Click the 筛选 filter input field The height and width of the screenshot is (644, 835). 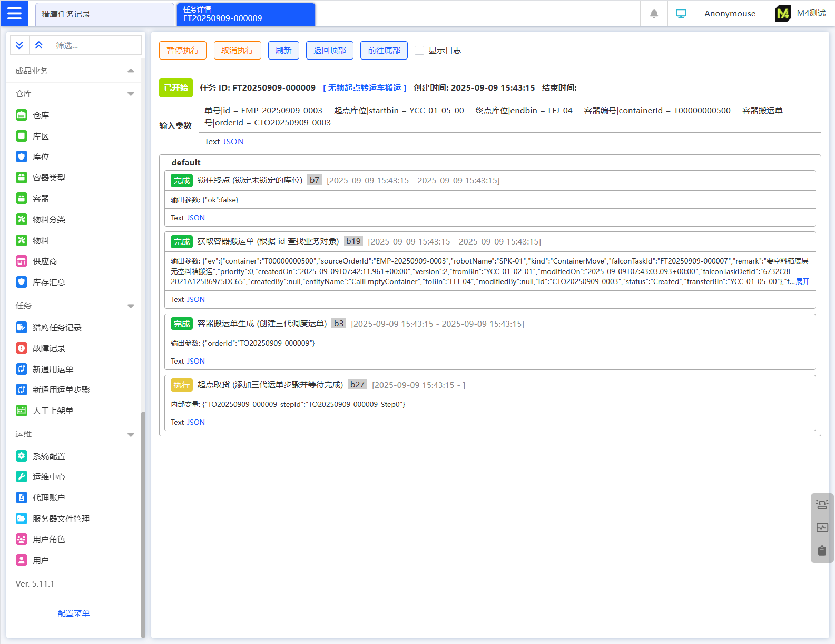(95, 46)
